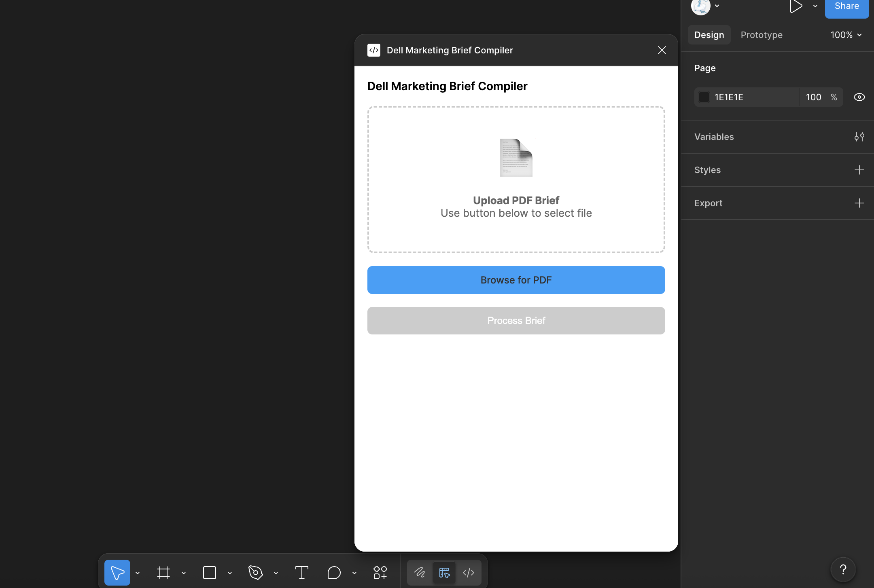Image resolution: width=874 pixels, height=588 pixels.
Task: Open Move tool options dropdown
Action: coord(138,573)
